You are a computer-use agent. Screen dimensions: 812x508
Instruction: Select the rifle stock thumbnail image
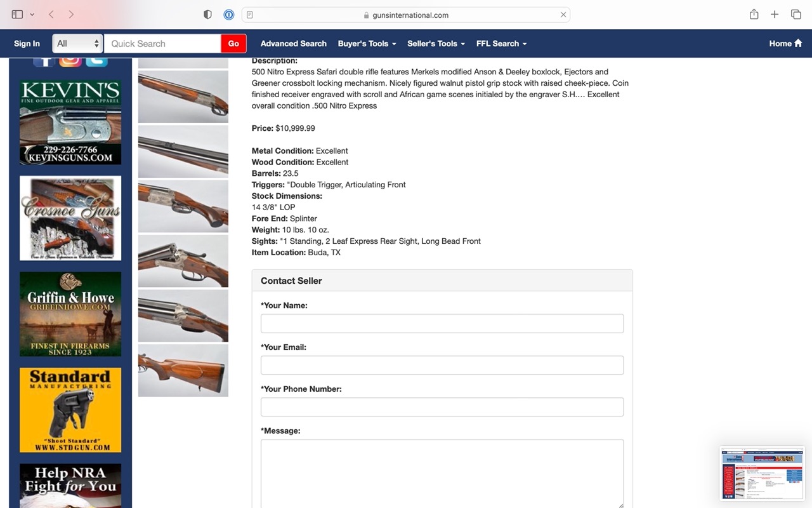click(x=183, y=370)
